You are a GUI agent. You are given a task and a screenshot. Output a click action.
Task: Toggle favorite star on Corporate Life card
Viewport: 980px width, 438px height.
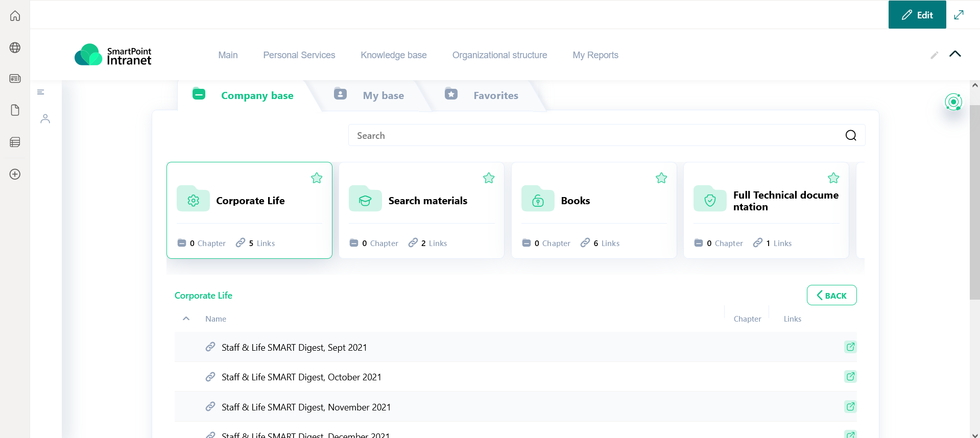317,178
